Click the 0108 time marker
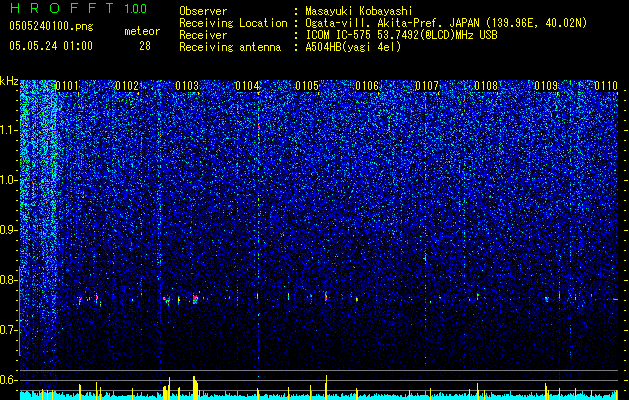This screenshot has height=400, width=629. 486,86
